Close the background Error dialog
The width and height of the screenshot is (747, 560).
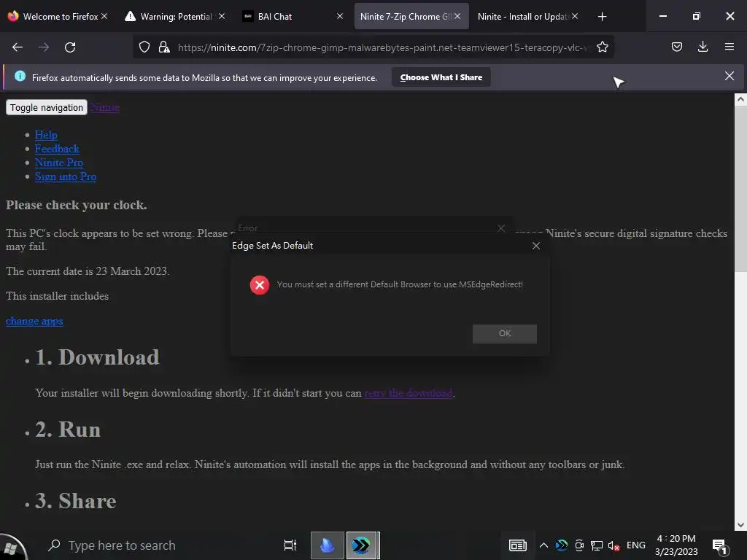pos(500,228)
